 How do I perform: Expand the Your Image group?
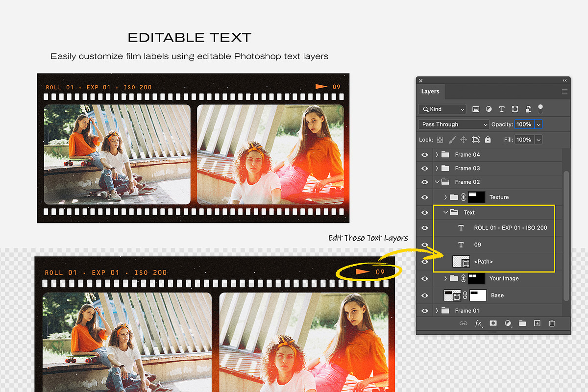point(445,278)
